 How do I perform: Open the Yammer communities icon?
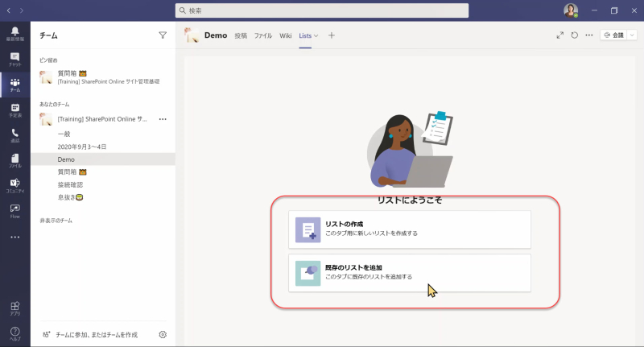click(14, 186)
